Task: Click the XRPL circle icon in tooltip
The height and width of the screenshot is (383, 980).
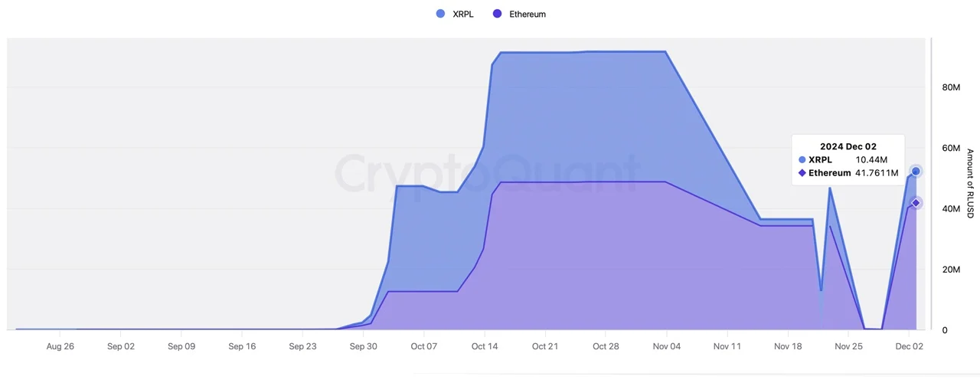Action: pyautogui.click(x=802, y=159)
